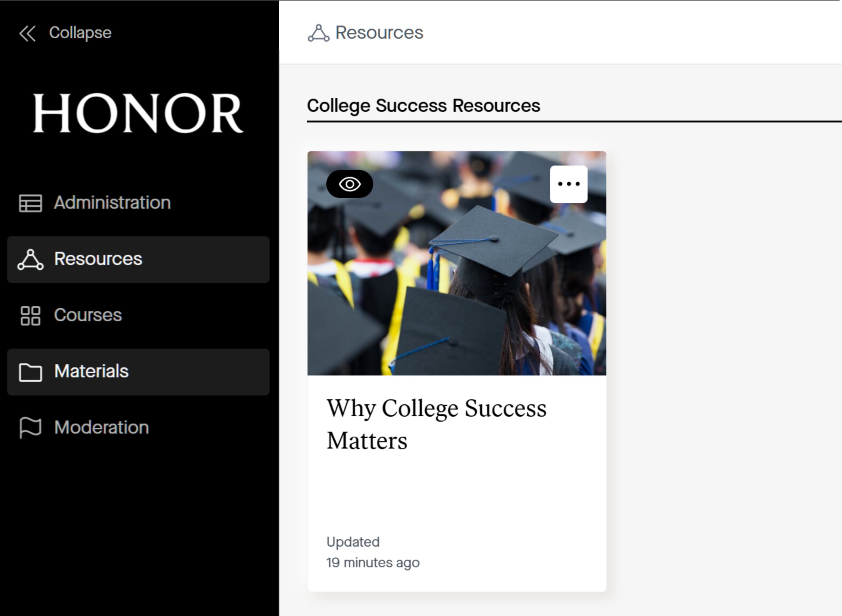Click the double-chevron collapse sidebar icon
Image resolution: width=842 pixels, height=616 pixels.
(x=28, y=33)
